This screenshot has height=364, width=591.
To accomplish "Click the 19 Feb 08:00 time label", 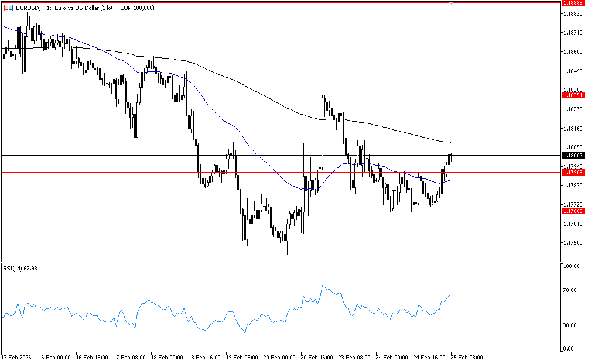I will pos(242,356).
